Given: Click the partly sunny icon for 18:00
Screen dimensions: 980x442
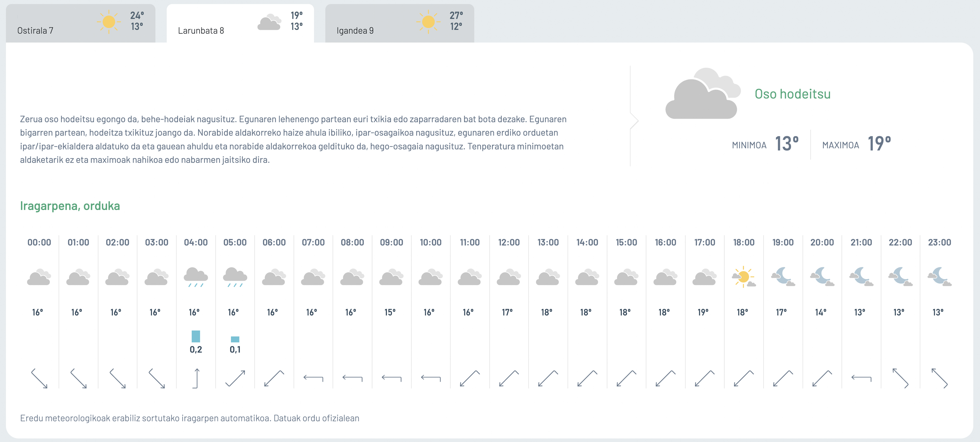Looking at the screenshot, I should 743,277.
